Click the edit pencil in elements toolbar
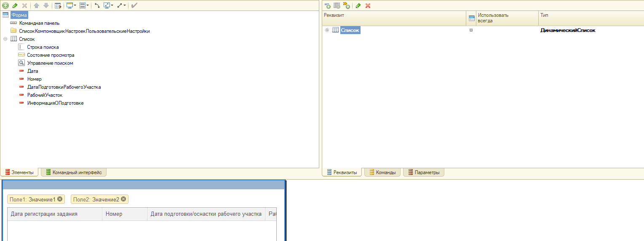 point(15,5)
